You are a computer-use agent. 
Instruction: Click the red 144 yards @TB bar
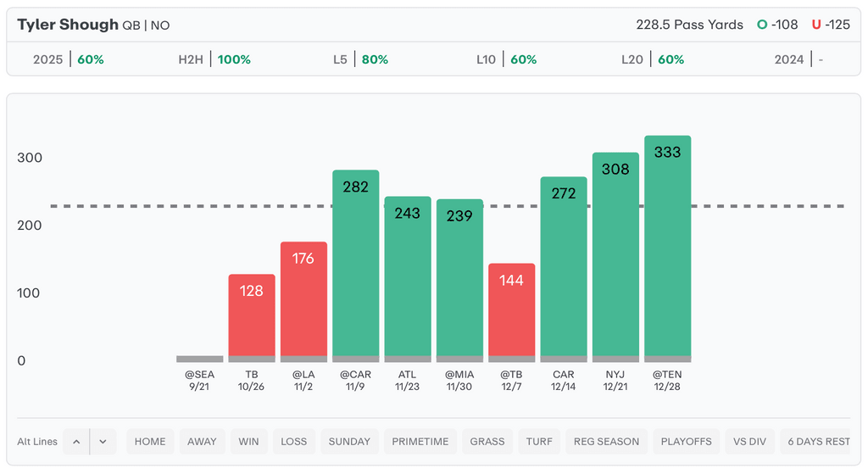(x=512, y=310)
